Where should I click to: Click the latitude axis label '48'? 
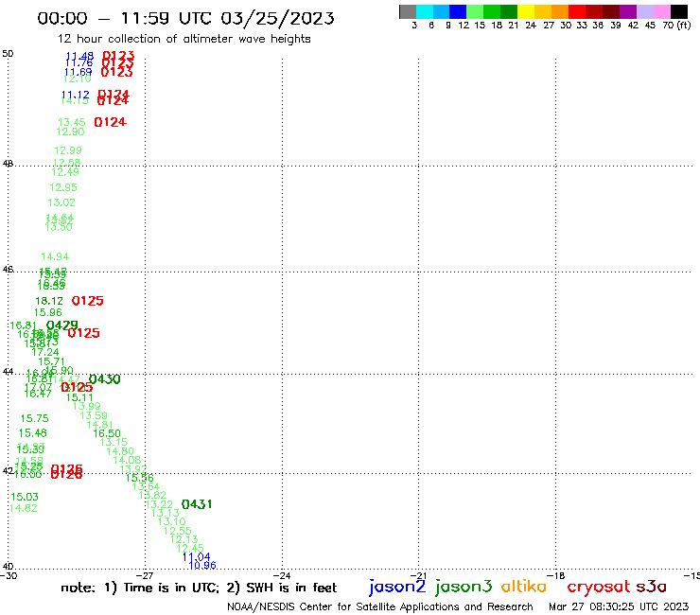(x=8, y=164)
